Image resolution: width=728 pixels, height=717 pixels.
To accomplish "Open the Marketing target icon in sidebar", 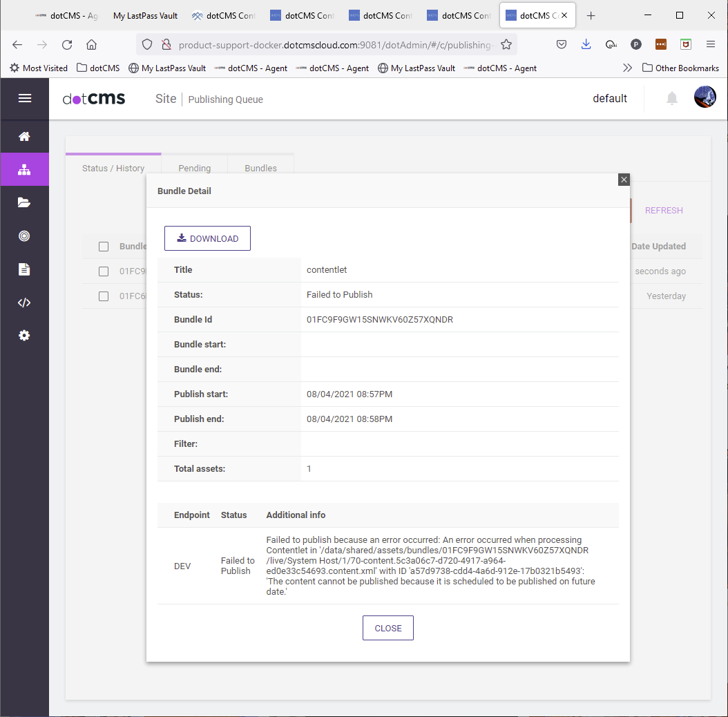I will pyautogui.click(x=25, y=236).
